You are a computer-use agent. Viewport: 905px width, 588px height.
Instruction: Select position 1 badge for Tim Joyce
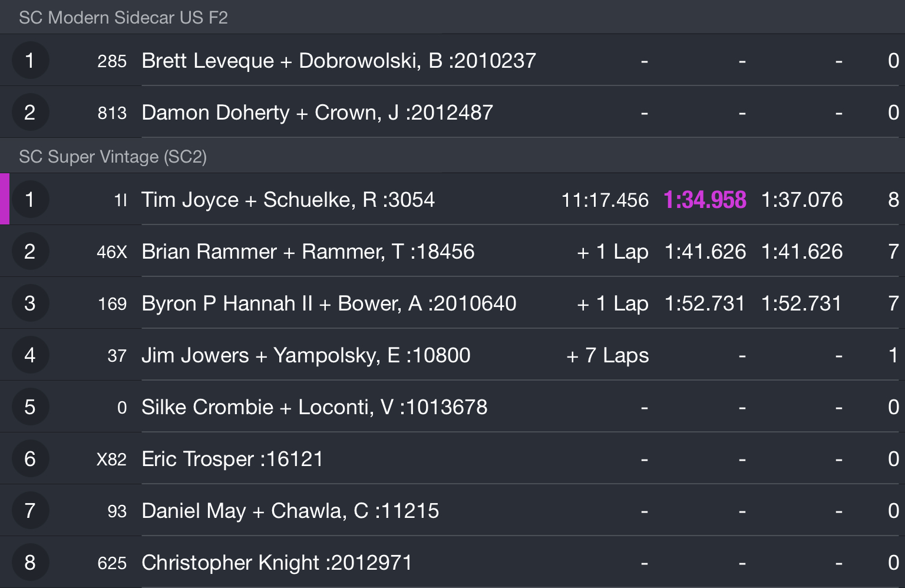click(30, 200)
